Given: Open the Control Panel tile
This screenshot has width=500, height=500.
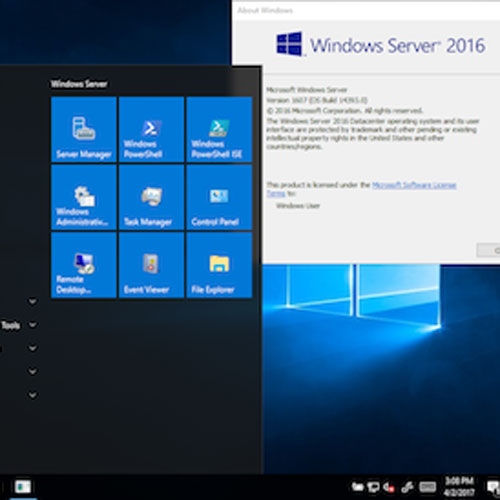Looking at the screenshot, I should [219, 197].
